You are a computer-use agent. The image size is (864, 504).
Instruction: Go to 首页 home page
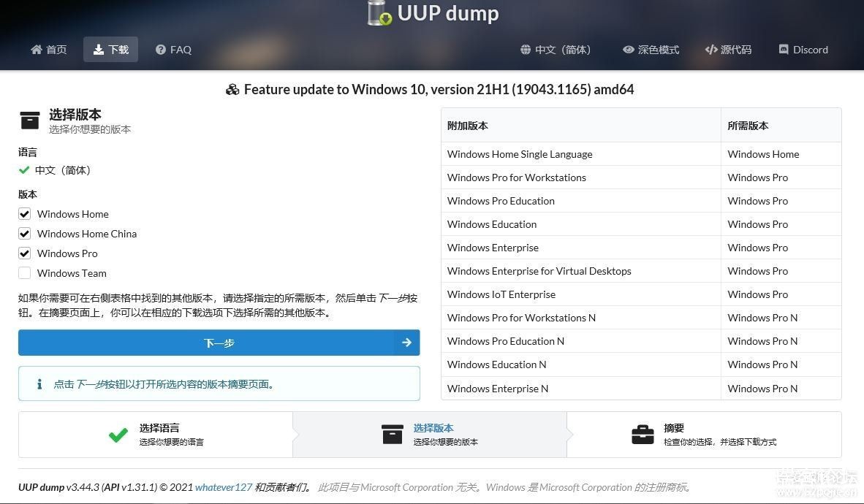click(x=48, y=50)
